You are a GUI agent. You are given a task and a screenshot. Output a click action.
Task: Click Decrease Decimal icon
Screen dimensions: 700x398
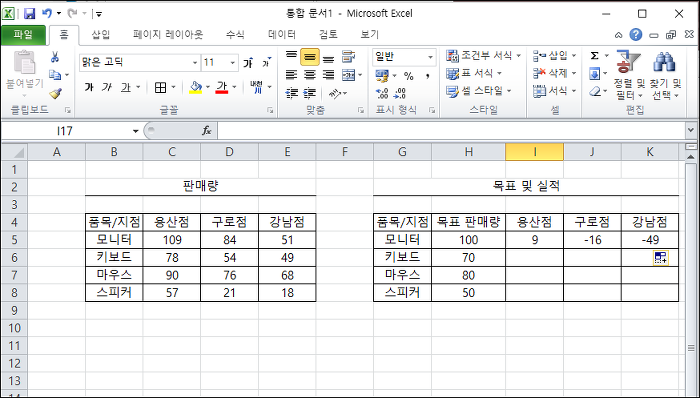(x=400, y=93)
